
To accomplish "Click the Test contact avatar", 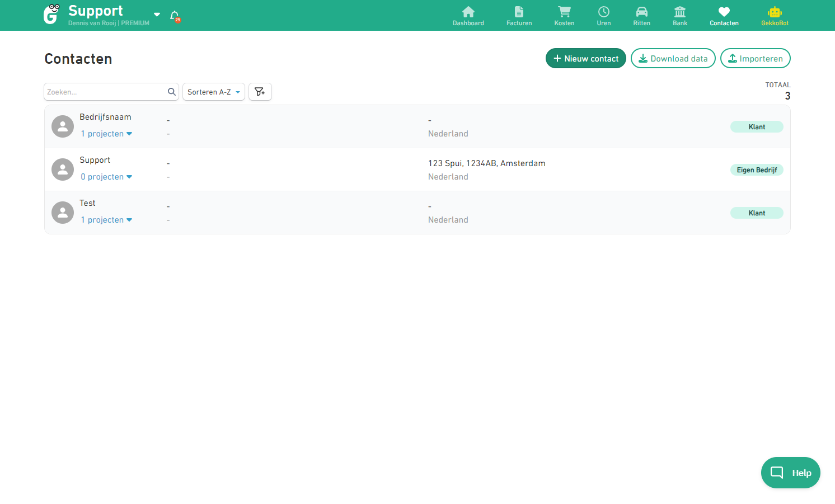I will [x=63, y=213].
